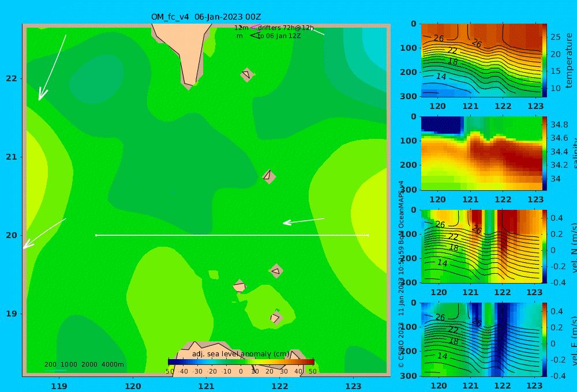Click the depth legend '200 1000 2000 4000m'
This screenshot has width=577, height=392.
(84, 364)
